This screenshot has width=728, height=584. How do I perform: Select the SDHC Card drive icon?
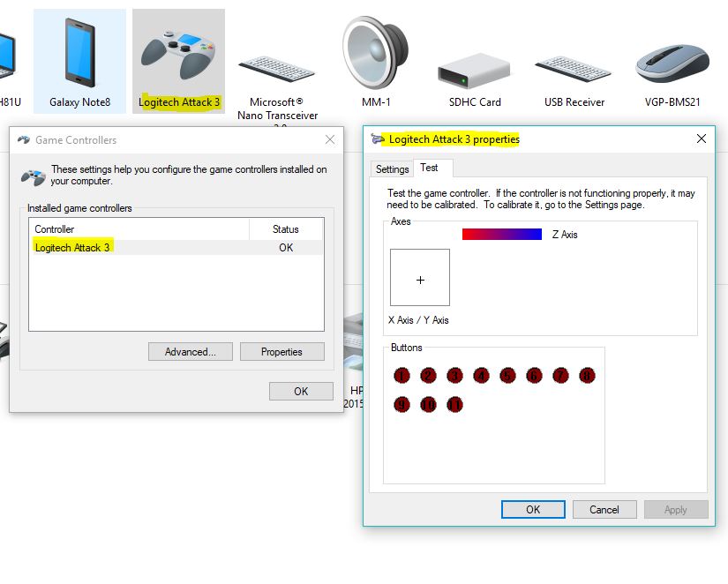[x=474, y=71]
